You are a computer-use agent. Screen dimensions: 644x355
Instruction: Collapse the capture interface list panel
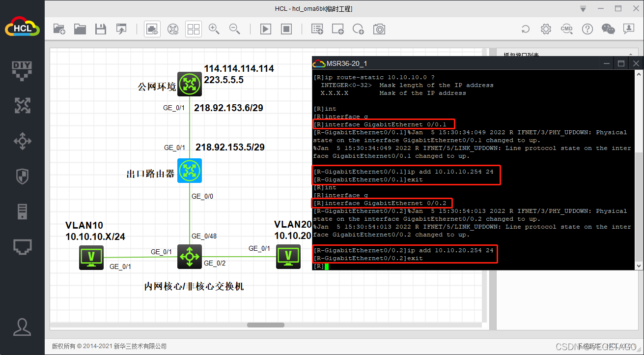pyautogui.click(x=630, y=55)
